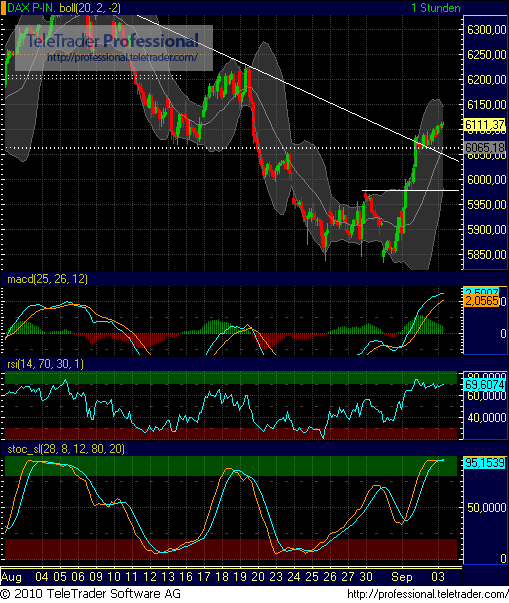The height and width of the screenshot is (603, 509).
Task: Click the dotted horizontal line at 6065
Action: (x=233, y=148)
